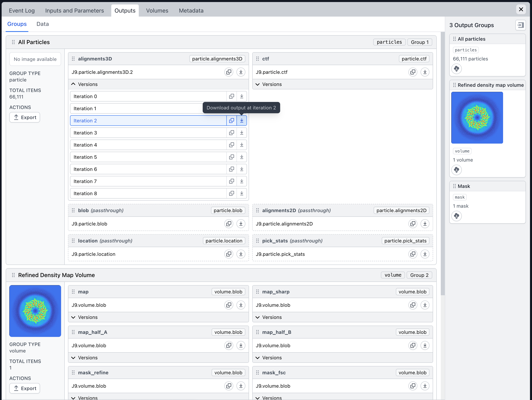
Task: Export the All Particles group
Action: 25,117
